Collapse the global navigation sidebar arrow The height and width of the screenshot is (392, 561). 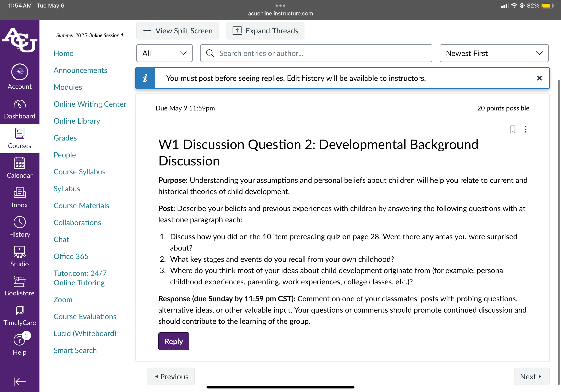pos(19,381)
